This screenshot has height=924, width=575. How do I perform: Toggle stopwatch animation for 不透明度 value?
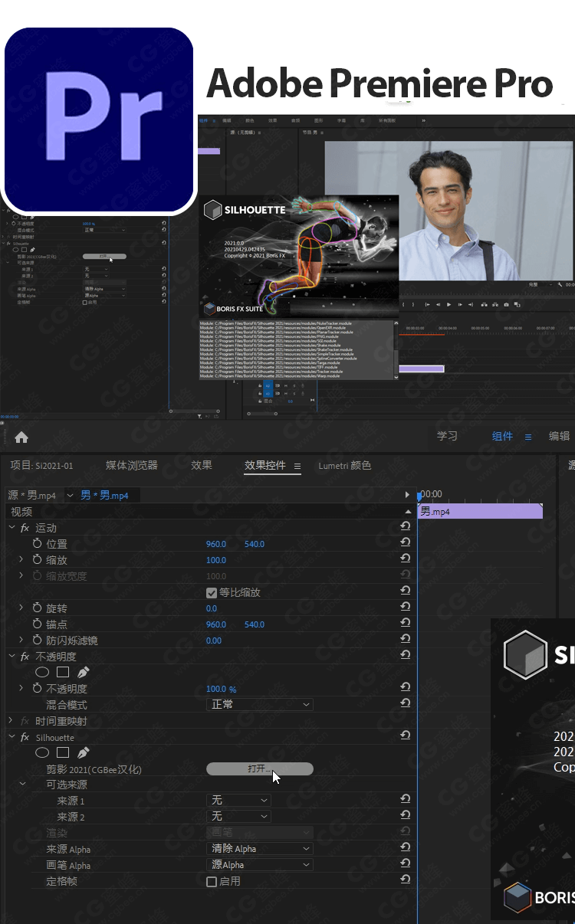tap(38, 689)
